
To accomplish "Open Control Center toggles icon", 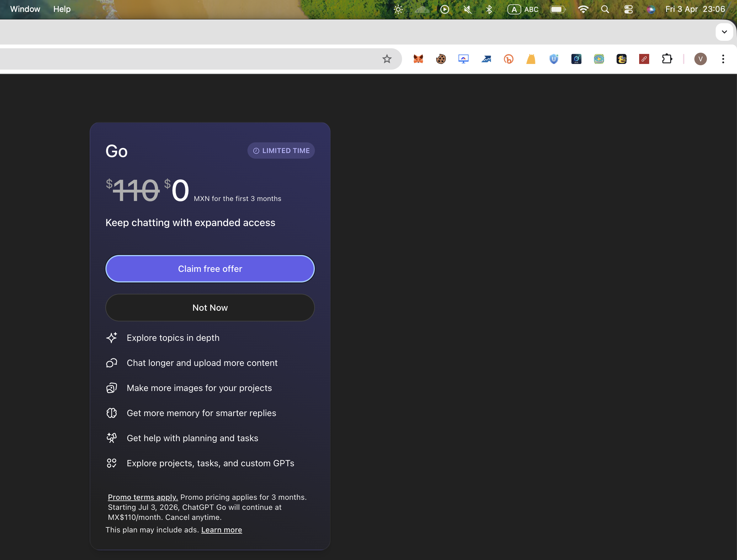I will click(x=628, y=9).
